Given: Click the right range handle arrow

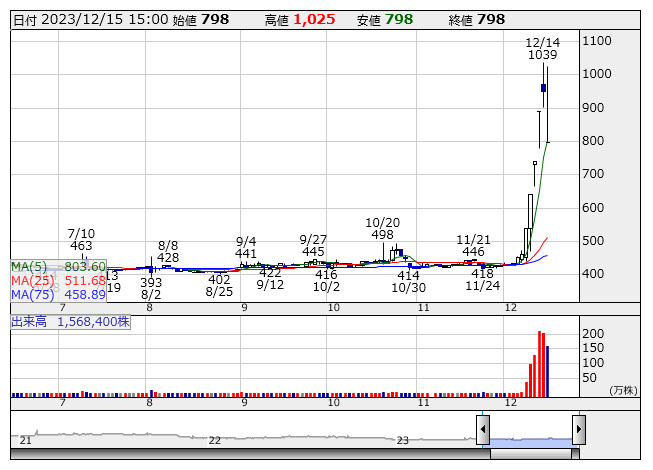Looking at the screenshot, I should [x=578, y=430].
